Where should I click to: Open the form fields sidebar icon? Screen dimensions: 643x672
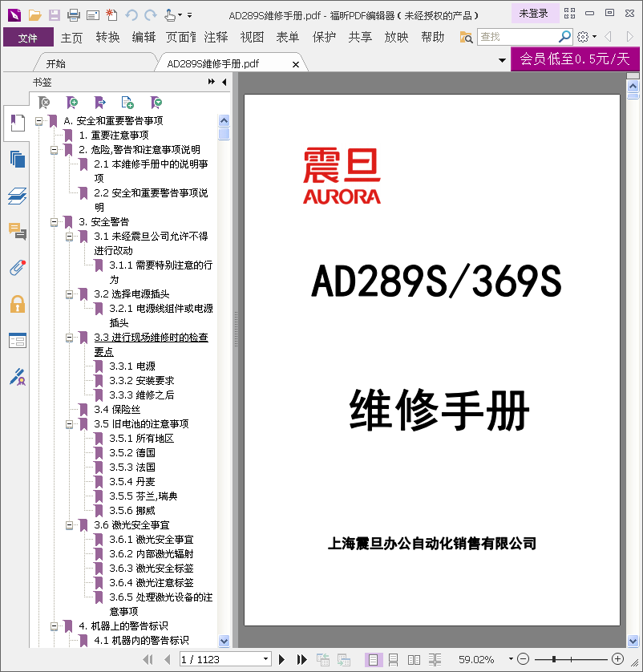tap(18, 341)
